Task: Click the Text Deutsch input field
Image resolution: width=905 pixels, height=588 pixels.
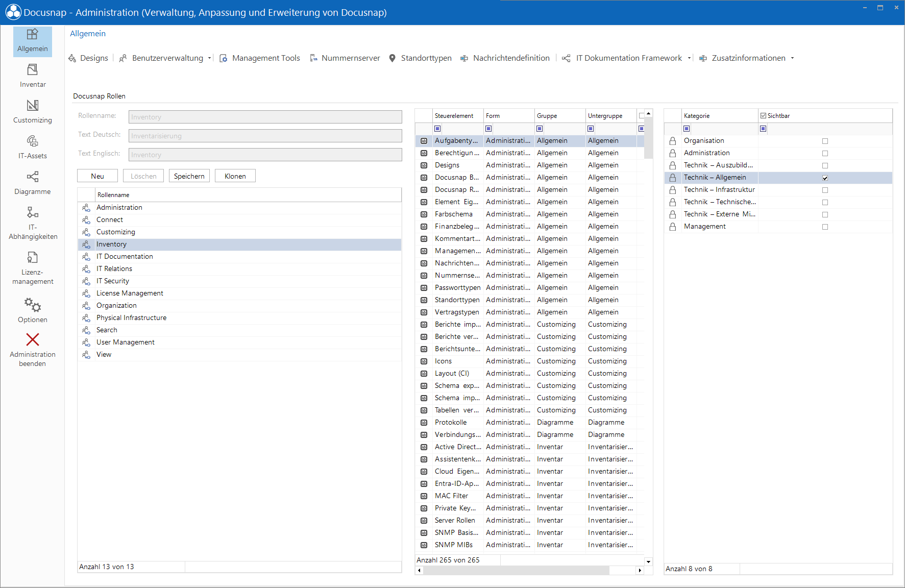Action: [265, 136]
